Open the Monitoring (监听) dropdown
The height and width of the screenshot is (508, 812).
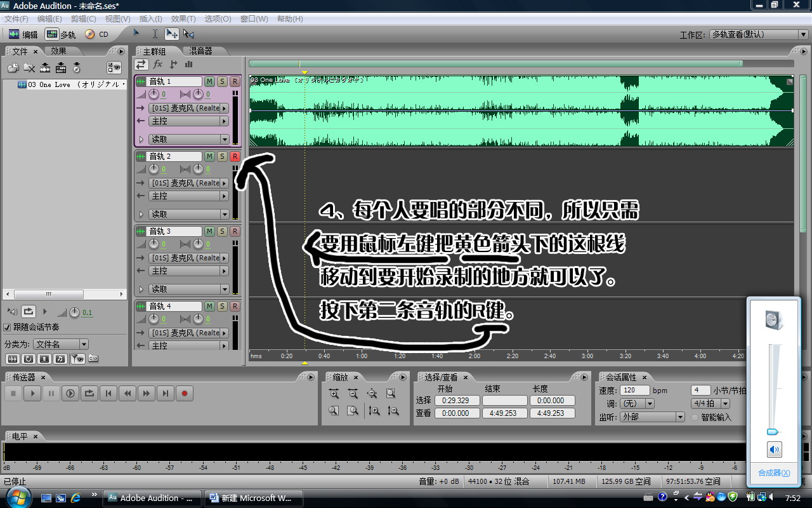tap(653, 417)
